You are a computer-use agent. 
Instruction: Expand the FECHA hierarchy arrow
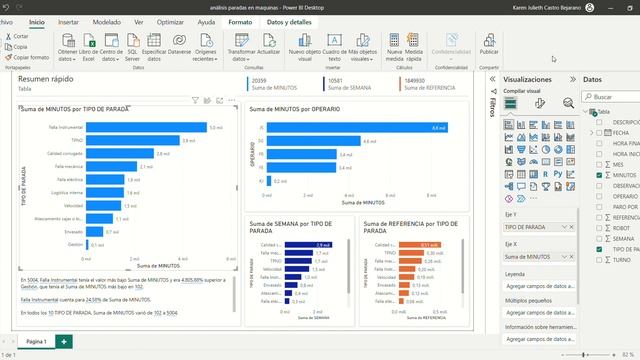591,133
